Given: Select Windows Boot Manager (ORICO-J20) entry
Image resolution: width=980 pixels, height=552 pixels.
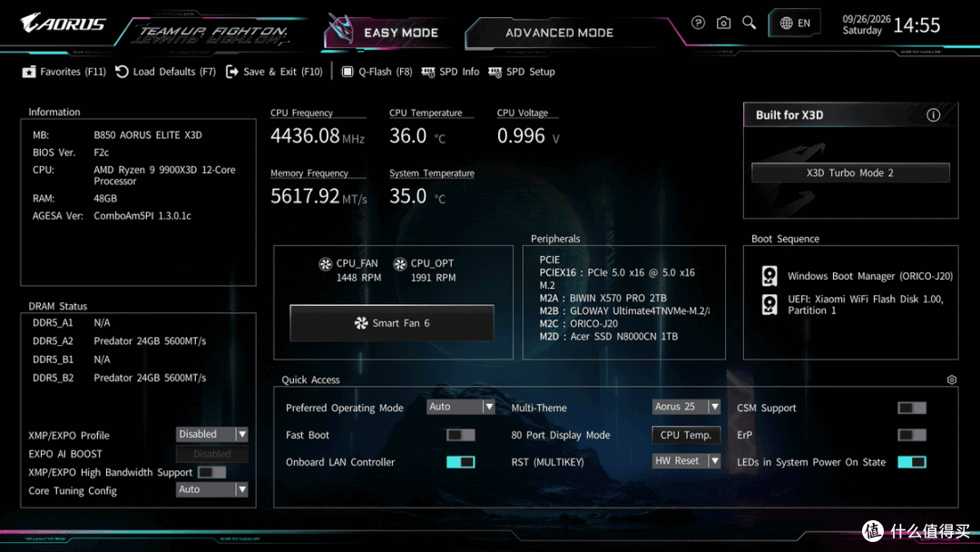Looking at the screenshot, I should pyautogui.click(x=870, y=276).
